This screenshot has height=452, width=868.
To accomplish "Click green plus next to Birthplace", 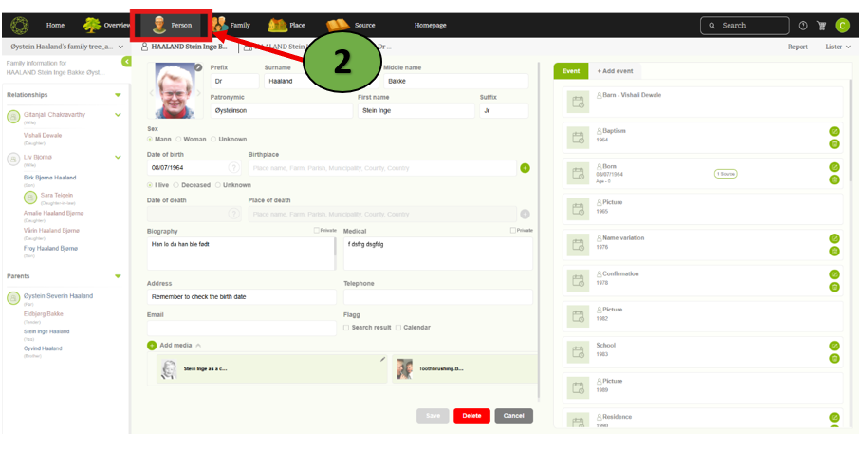I will pos(525,168).
